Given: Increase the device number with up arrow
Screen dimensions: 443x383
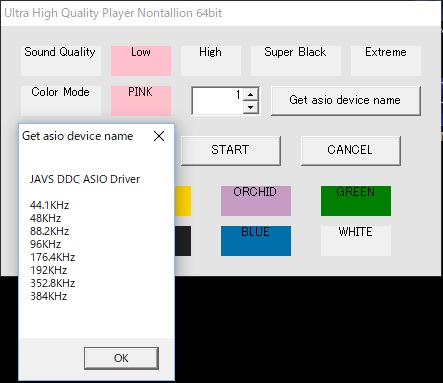Looking at the screenshot, I should coord(251,94).
